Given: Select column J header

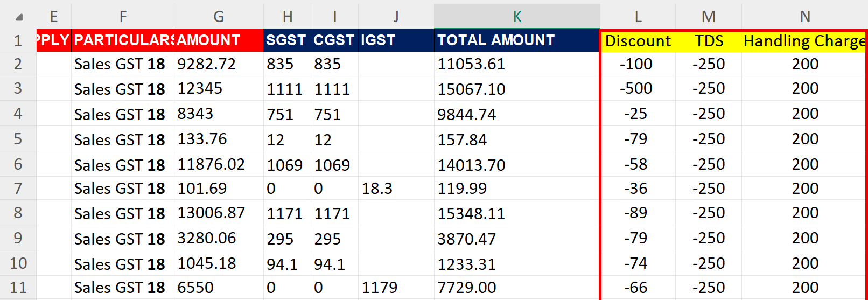Looking at the screenshot, I should coord(396,16).
